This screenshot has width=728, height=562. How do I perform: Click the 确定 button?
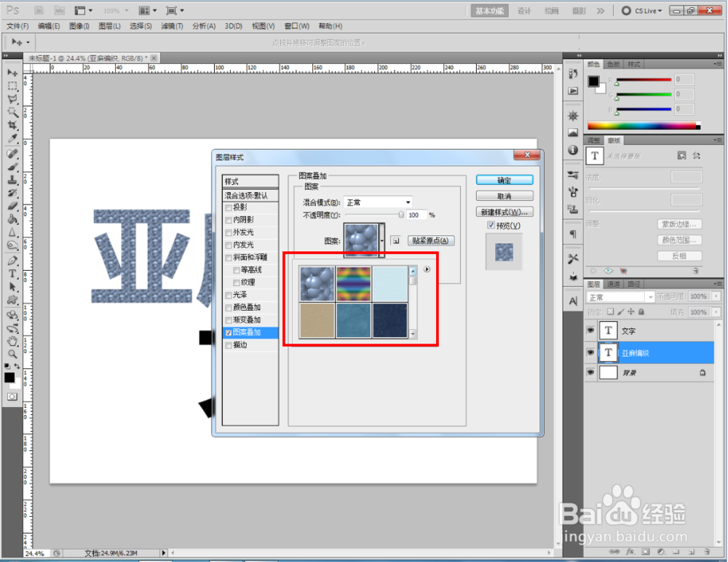tap(505, 181)
